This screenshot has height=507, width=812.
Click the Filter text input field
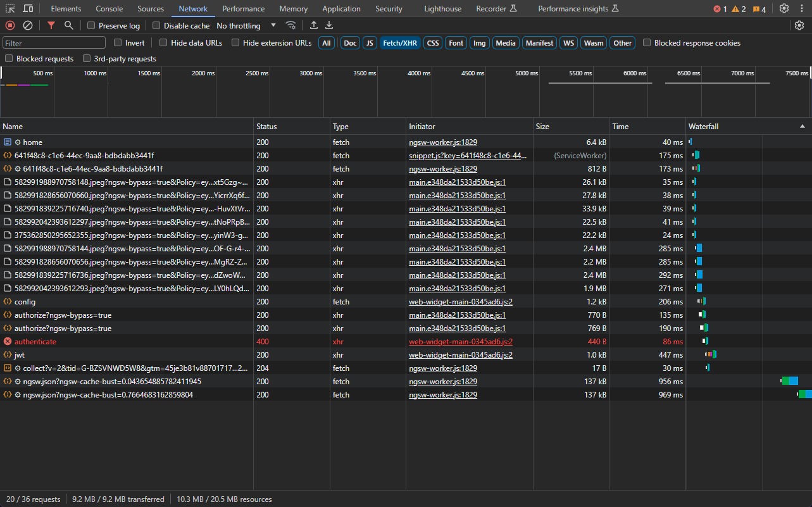54,43
